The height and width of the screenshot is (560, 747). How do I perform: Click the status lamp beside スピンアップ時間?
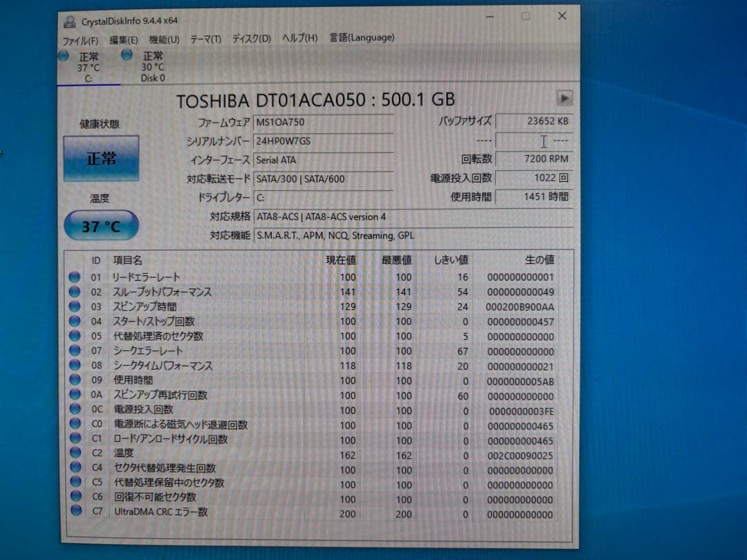point(75,306)
